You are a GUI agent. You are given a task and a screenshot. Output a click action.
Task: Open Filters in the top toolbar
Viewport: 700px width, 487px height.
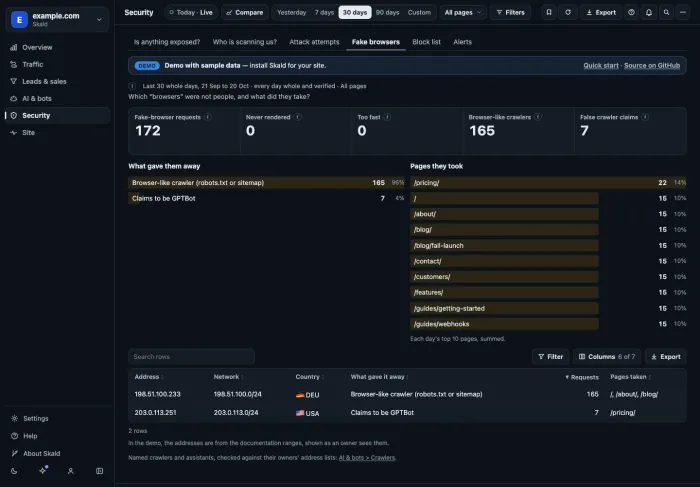click(x=511, y=12)
